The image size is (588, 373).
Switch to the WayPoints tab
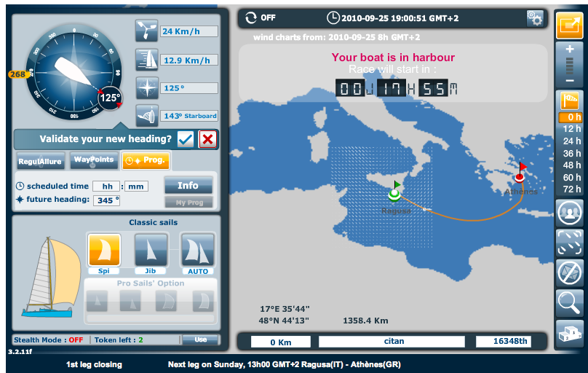pos(93,160)
